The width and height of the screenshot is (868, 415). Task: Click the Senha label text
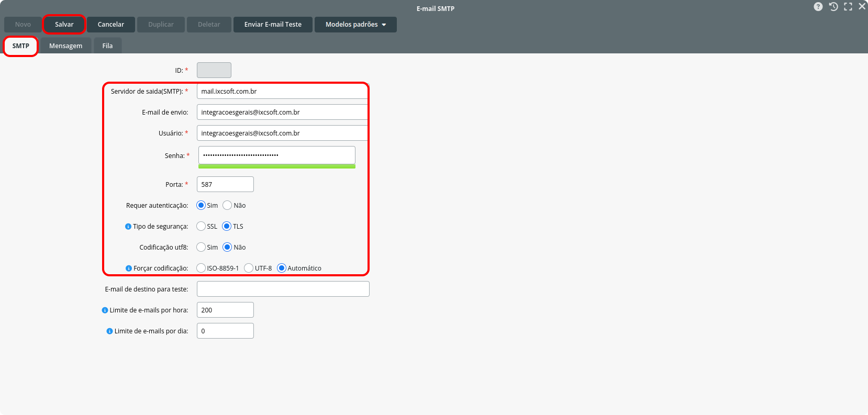click(x=174, y=156)
